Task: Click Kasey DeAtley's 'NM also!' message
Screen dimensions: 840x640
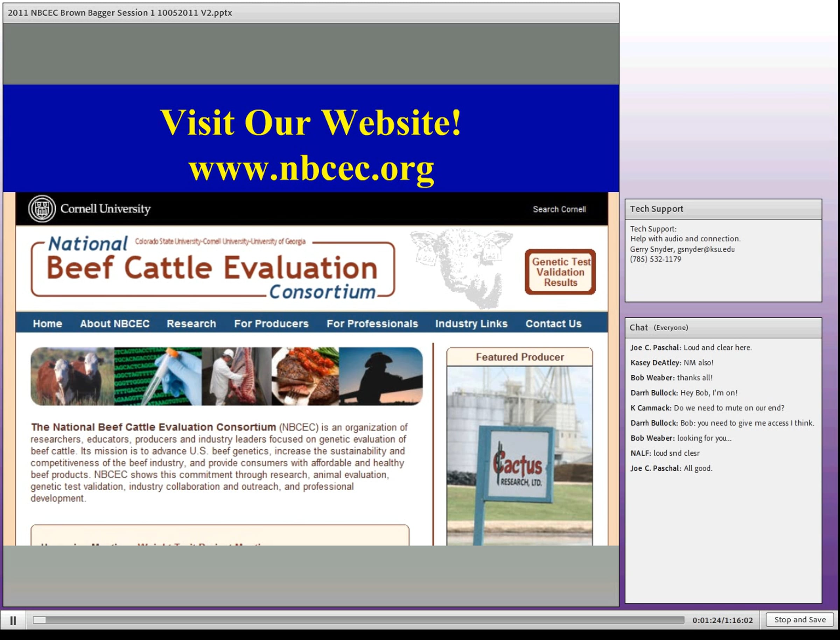Action: coord(671,363)
